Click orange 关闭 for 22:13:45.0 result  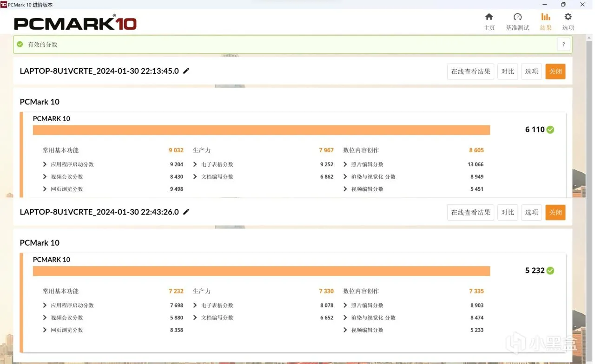(555, 71)
